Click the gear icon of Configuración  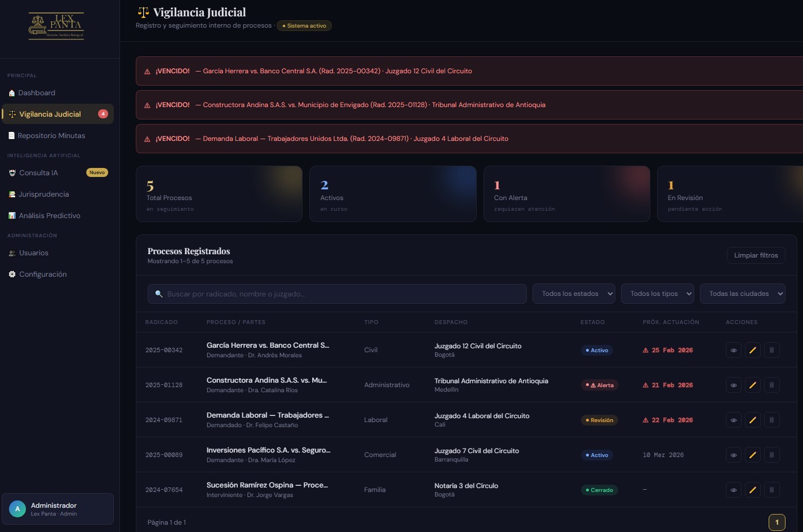click(12, 274)
